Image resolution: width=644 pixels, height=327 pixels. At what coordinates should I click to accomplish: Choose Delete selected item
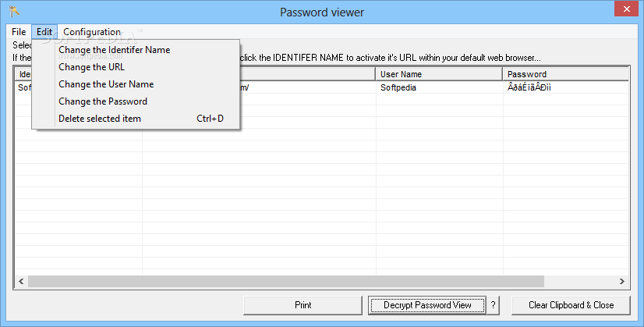(136, 119)
